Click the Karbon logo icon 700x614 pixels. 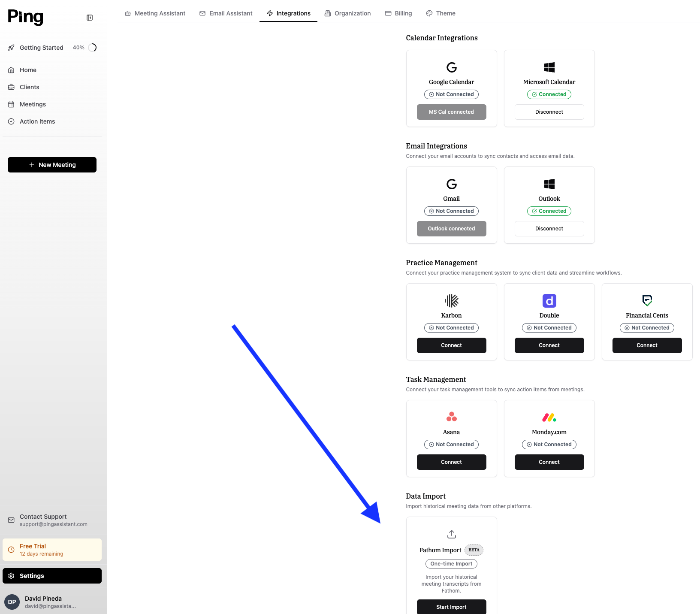coord(451,301)
